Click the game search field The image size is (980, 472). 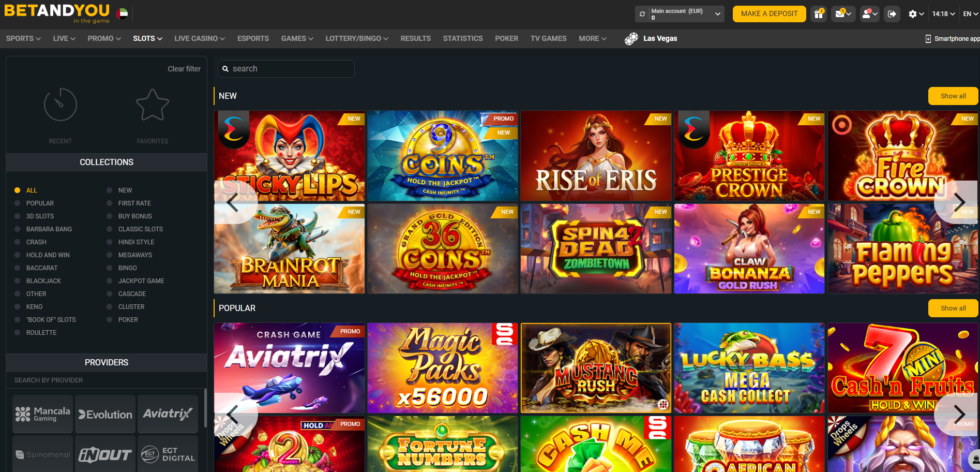(290, 69)
